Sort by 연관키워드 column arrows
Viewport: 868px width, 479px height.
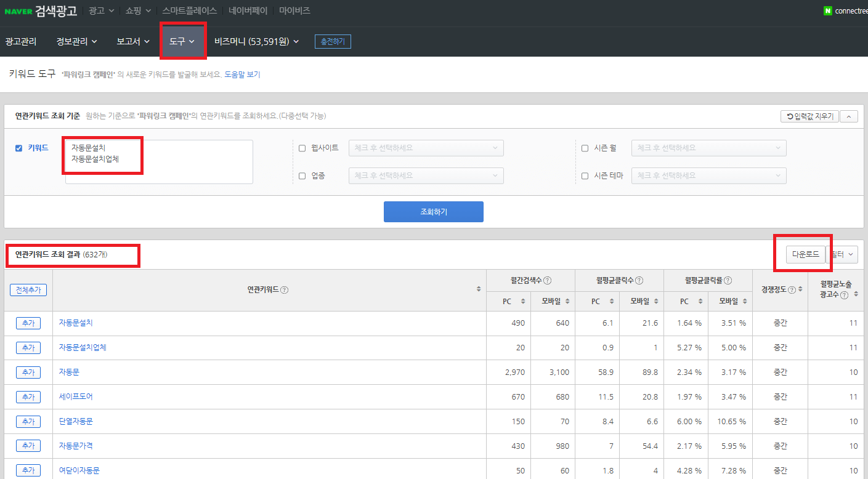(x=479, y=289)
